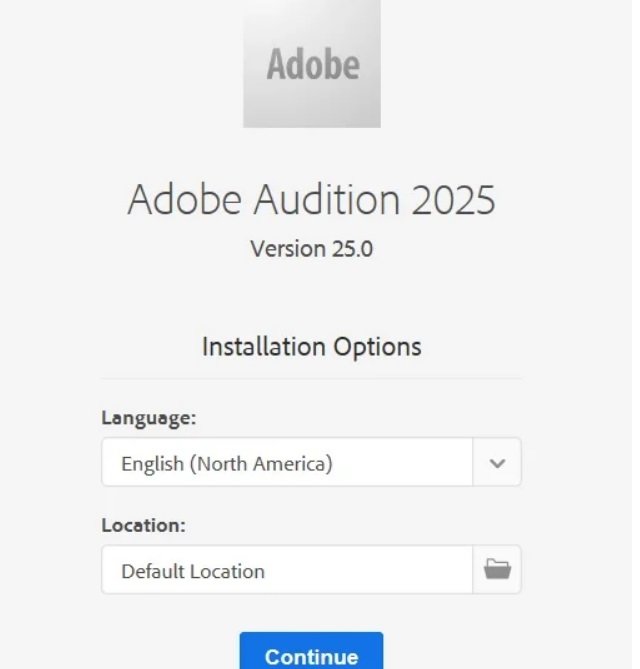Expand the Language dropdown chevron

497,462
